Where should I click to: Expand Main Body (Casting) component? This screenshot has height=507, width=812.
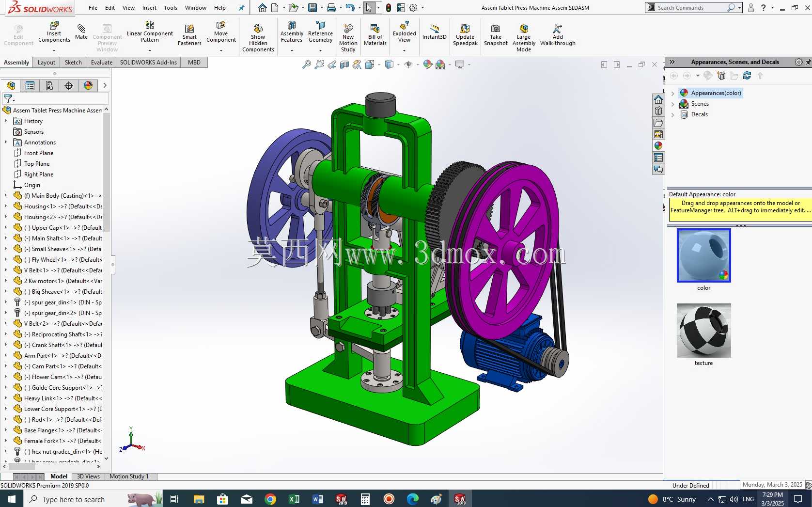click(x=6, y=196)
